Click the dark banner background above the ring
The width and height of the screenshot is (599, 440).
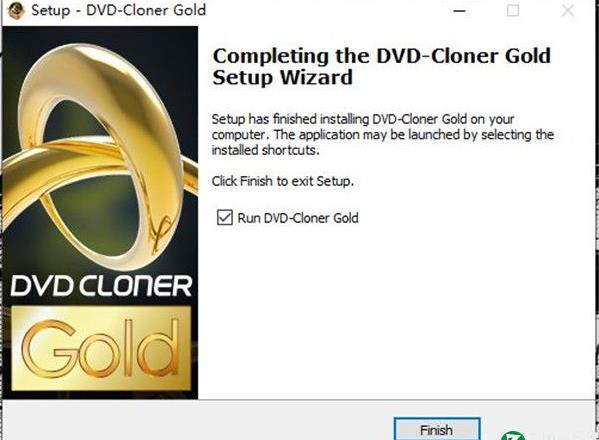(100, 35)
